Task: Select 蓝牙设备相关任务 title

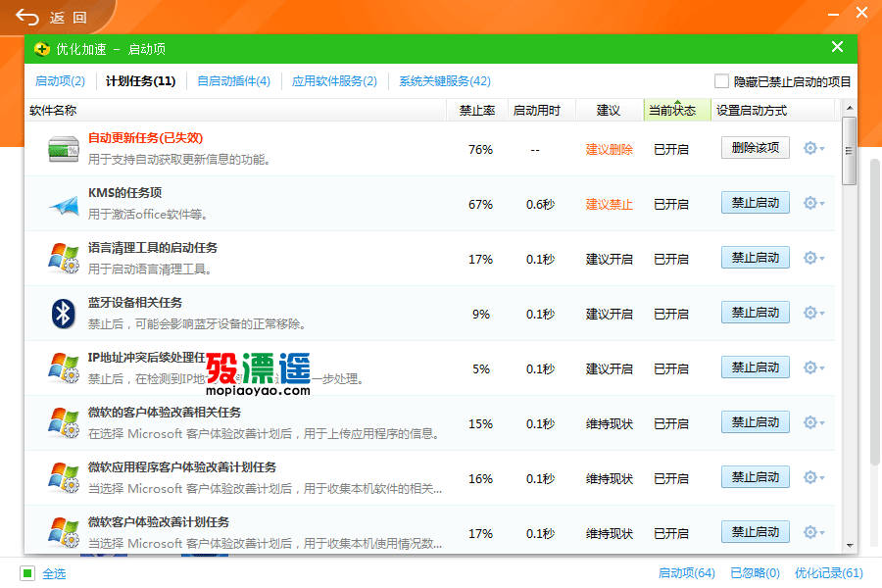Action: 135,303
